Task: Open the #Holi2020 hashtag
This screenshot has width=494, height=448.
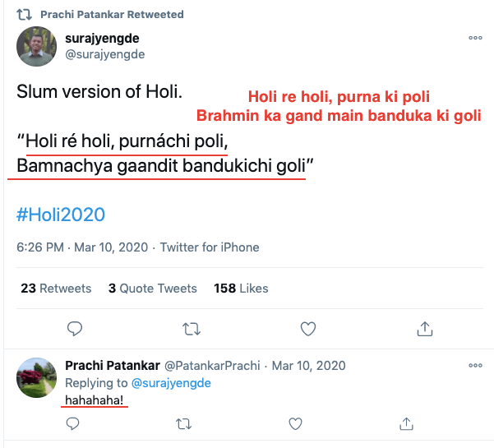Action: pyautogui.click(x=61, y=215)
